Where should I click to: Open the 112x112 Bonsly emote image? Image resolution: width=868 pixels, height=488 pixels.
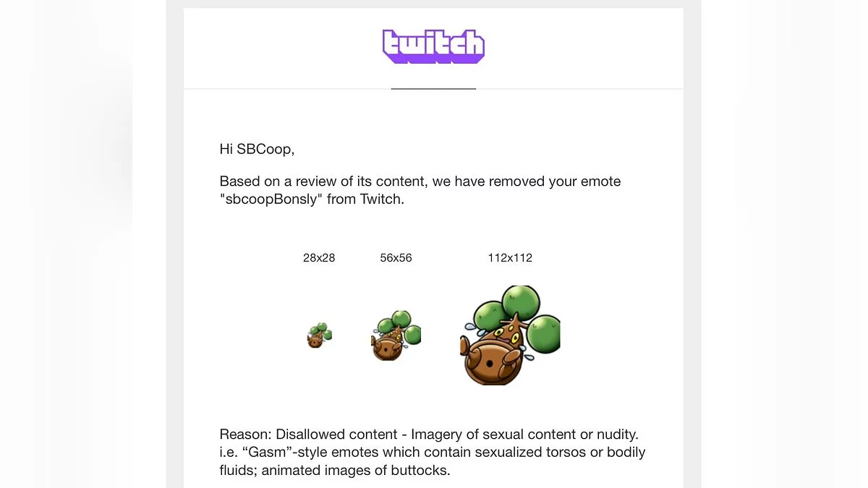[x=510, y=335]
